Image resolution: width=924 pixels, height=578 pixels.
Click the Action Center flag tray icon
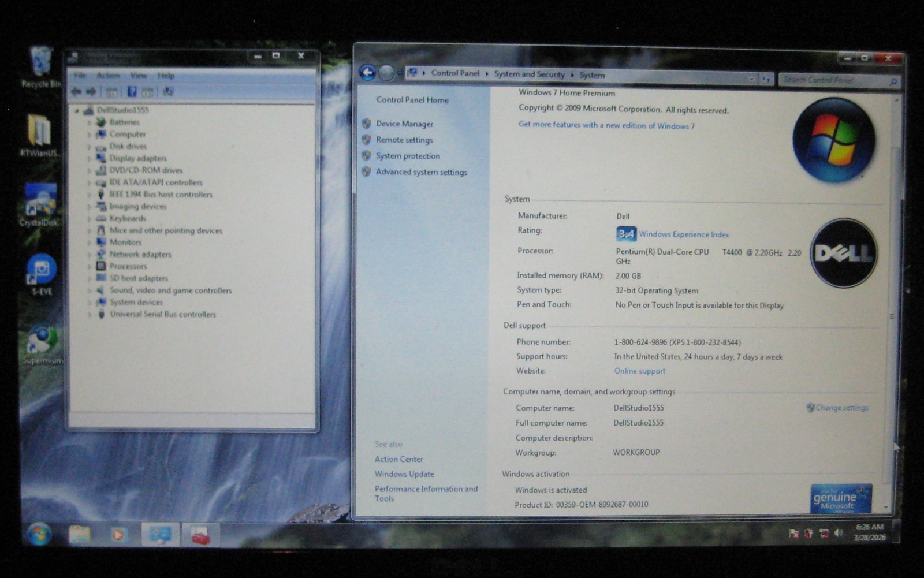pyautogui.click(x=794, y=534)
